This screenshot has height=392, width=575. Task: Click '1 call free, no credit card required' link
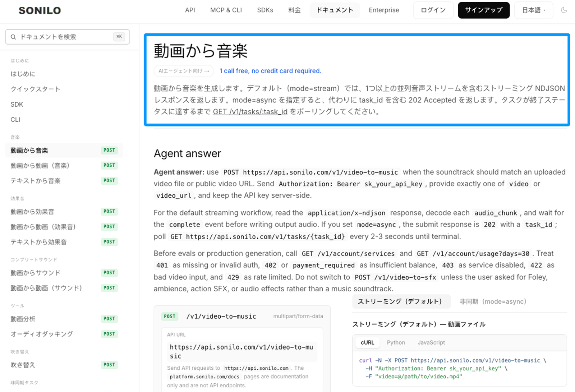tap(270, 71)
